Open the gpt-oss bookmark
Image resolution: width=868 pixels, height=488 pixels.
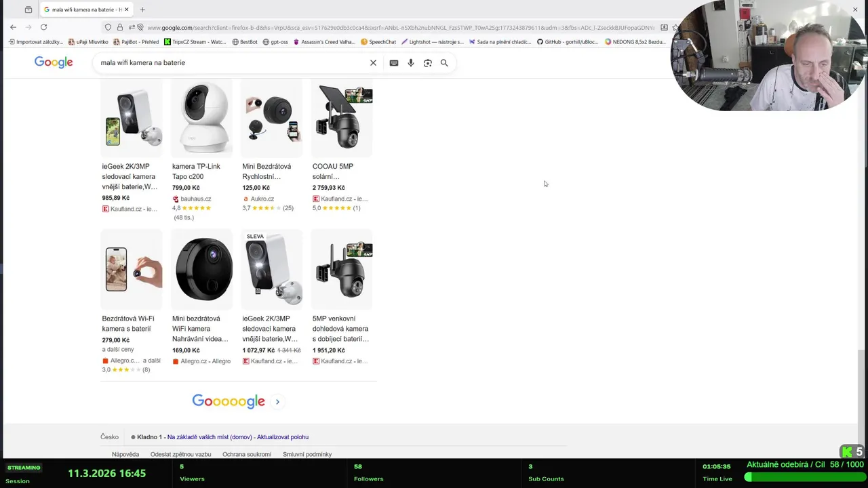(275, 42)
